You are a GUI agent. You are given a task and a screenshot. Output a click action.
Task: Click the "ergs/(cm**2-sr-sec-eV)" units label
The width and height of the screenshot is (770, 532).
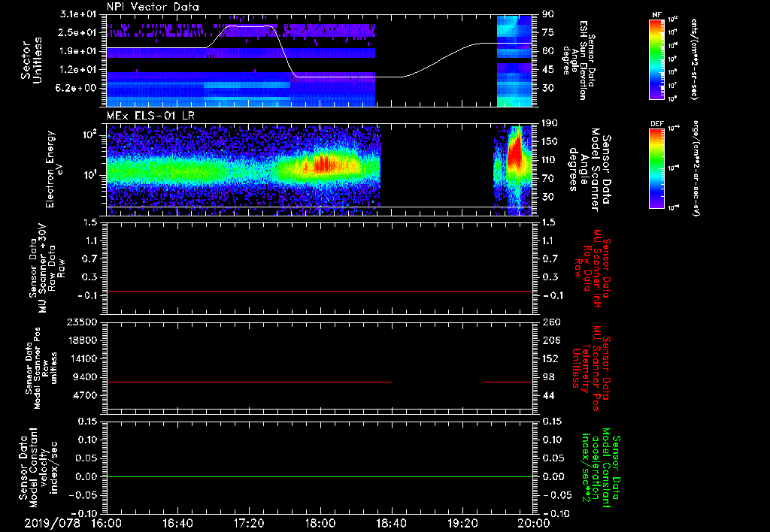click(695, 168)
